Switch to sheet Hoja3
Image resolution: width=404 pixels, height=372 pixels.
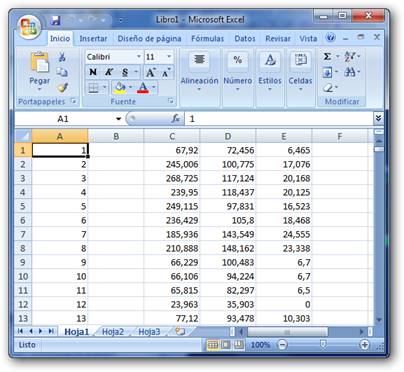pos(149,332)
